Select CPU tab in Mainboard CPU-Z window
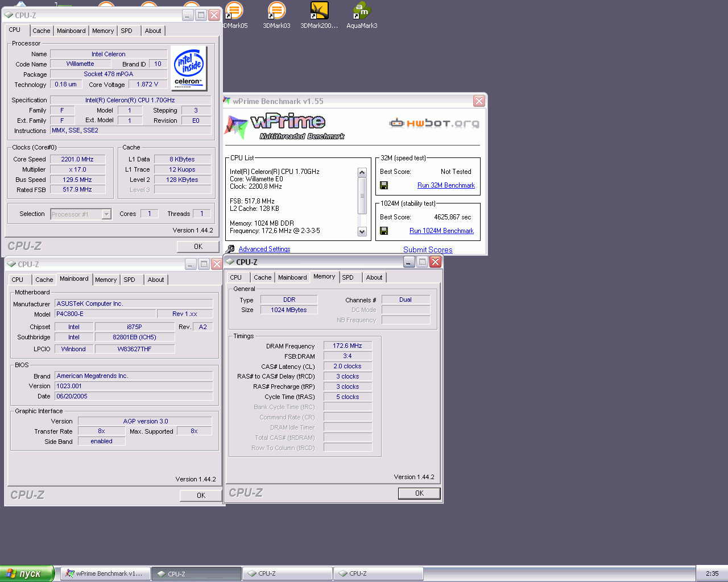This screenshot has width=728, height=582. [x=18, y=280]
